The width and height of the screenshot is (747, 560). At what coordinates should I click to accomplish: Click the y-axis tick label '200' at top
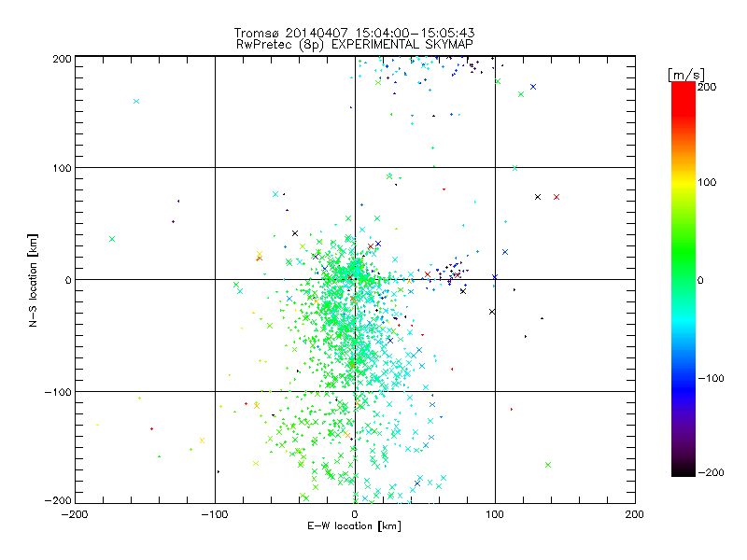(x=62, y=59)
